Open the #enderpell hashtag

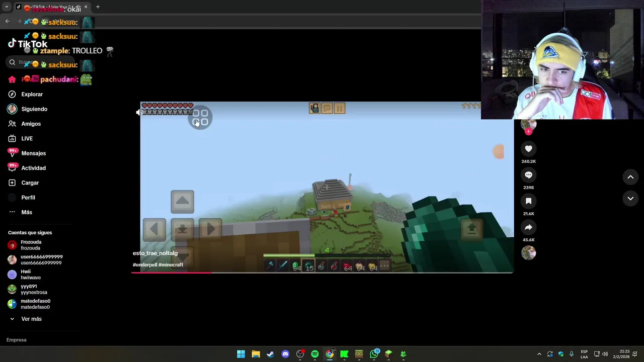145,265
